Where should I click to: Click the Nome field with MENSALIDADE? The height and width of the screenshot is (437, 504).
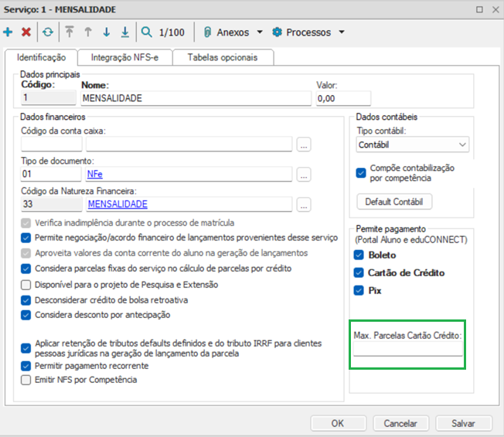coord(196,98)
